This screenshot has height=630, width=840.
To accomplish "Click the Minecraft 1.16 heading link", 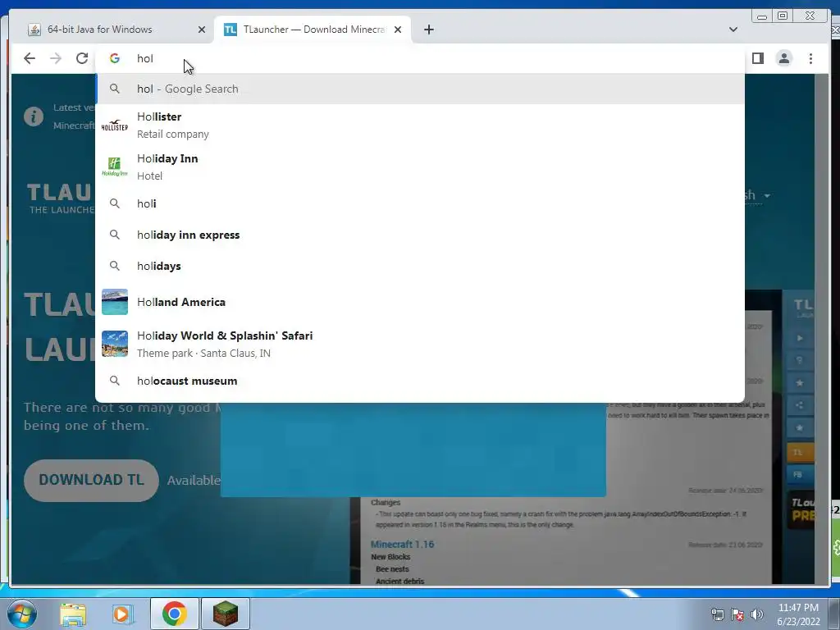I will click(402, 545).
